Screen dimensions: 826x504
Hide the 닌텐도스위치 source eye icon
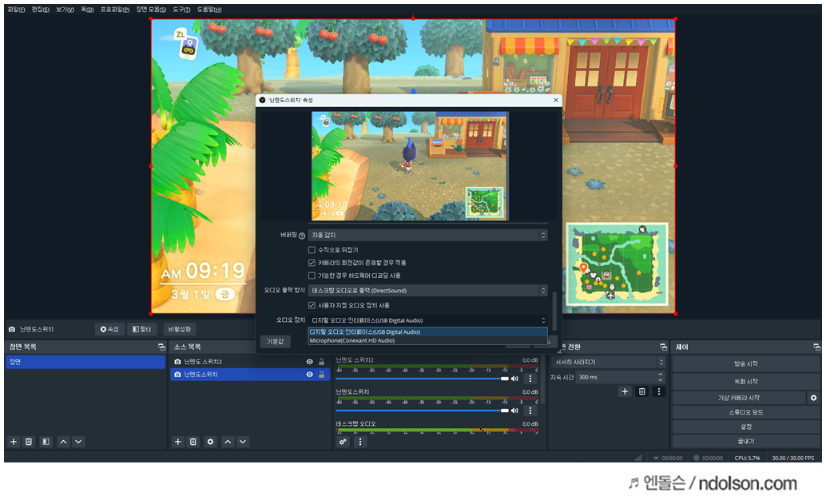click(310, 375)
